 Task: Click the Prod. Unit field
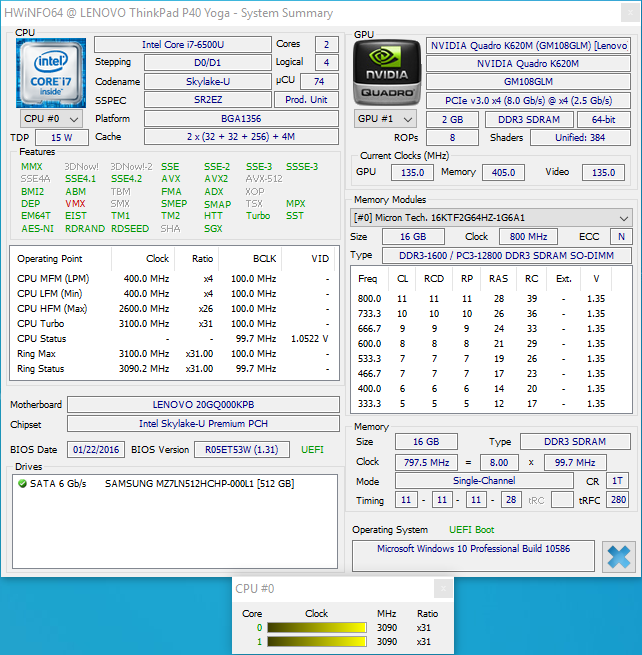coord(306,100)
